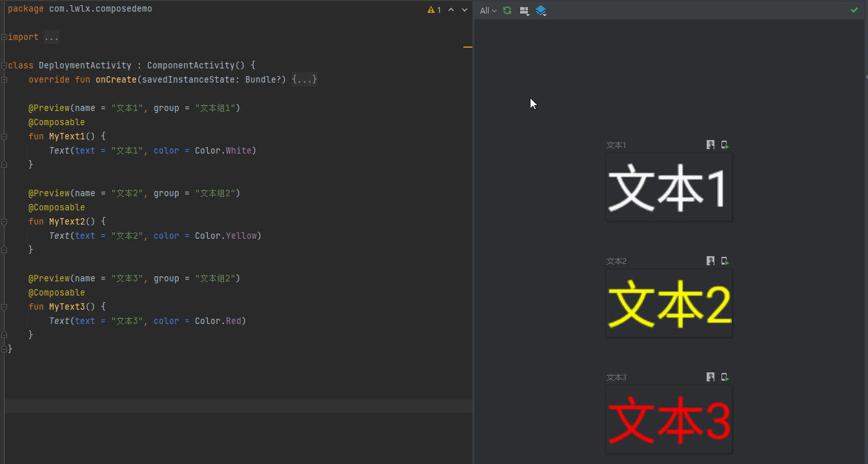The width and height of the screenshot is (868, 464).
Task: Start Interactive Mode on 文本1 preview
Action: [x=711, y=145]
